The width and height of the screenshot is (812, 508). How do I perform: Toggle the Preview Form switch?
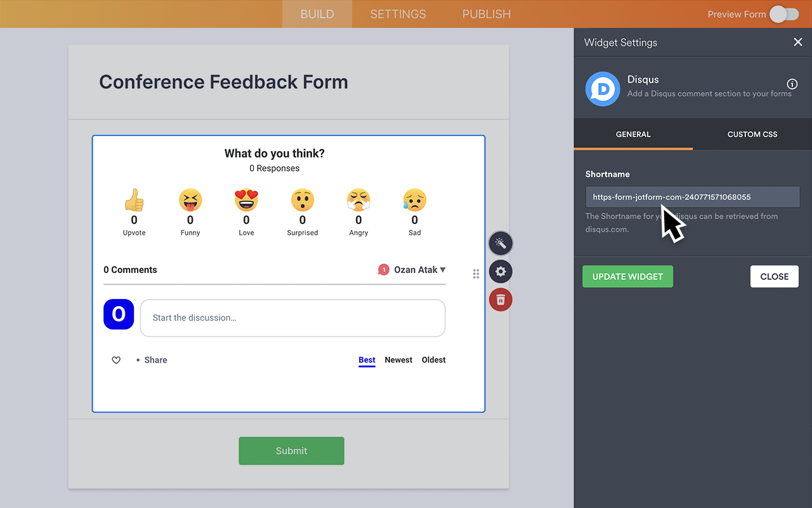point(783,14)
